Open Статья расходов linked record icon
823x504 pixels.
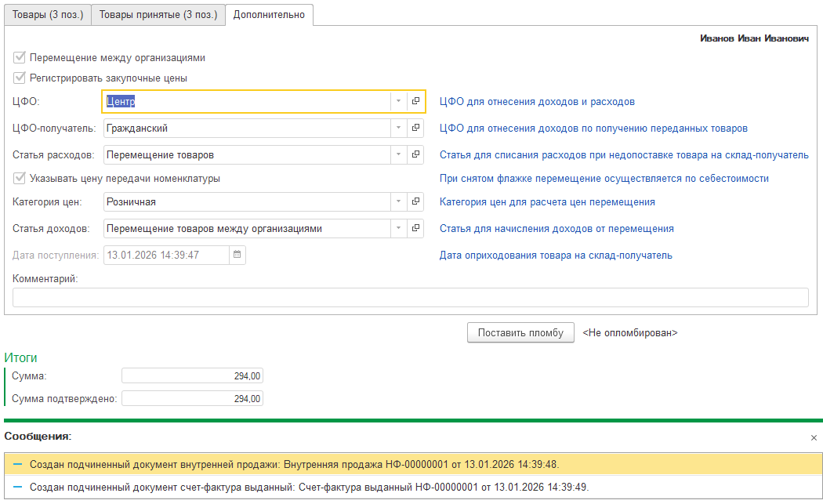pyautogui.click(x=416, y=154)
